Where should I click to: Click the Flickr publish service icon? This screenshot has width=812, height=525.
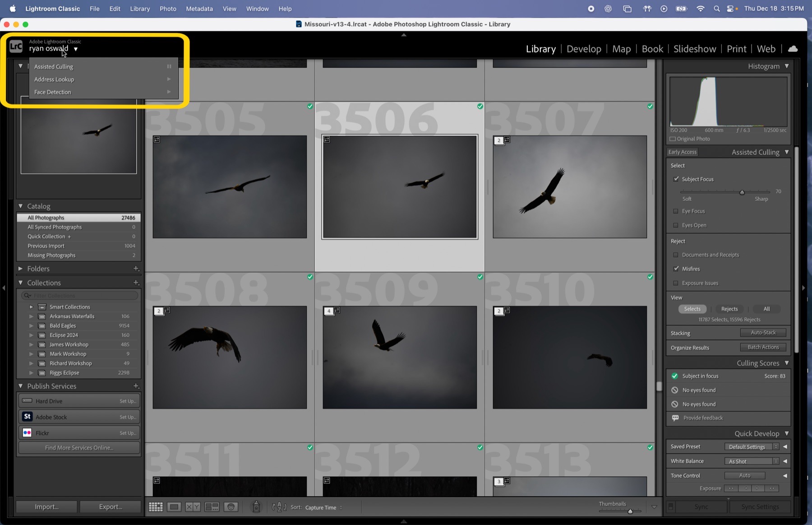(28, 432)
